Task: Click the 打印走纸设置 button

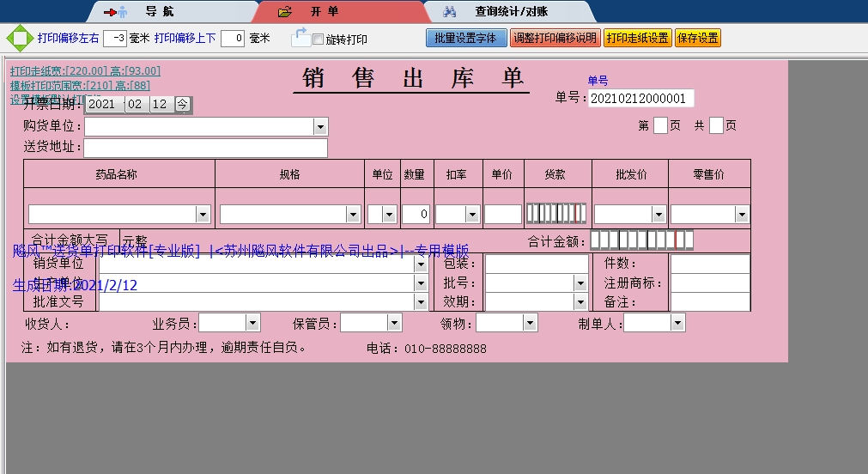Action: 637,38
